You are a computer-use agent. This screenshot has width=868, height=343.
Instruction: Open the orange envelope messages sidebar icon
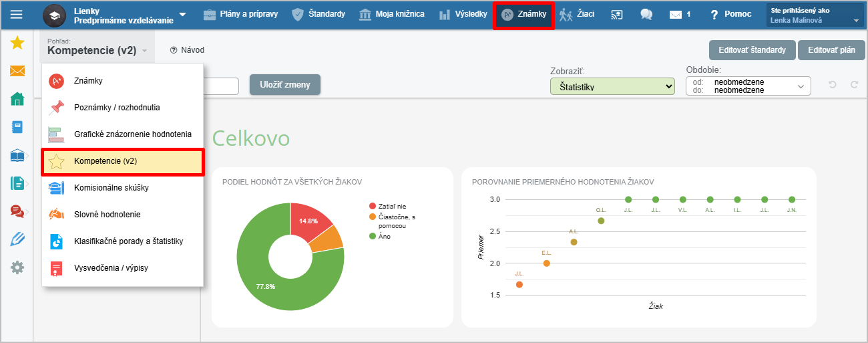(17, 72)
